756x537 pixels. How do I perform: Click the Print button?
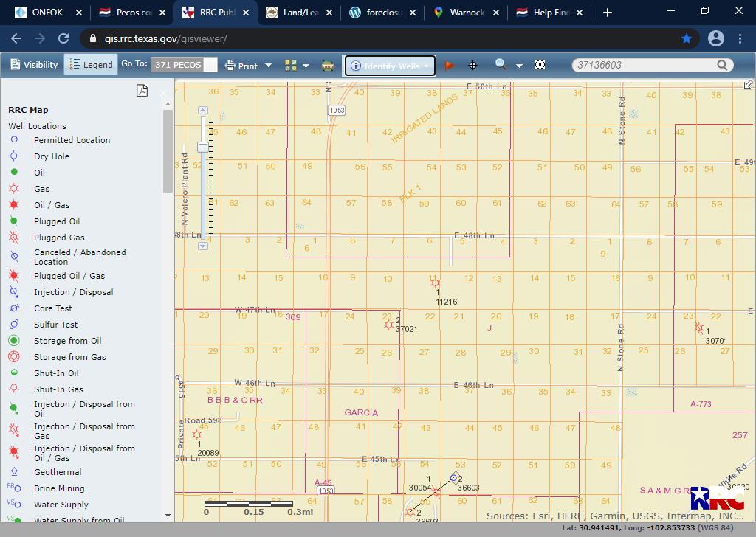pyautogui.click(x=241, y=66)
